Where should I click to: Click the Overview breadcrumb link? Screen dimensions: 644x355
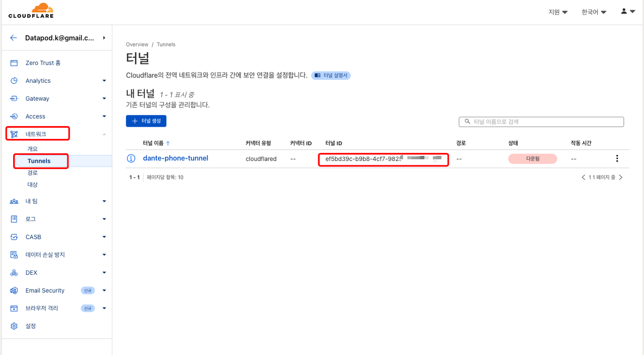137,45
